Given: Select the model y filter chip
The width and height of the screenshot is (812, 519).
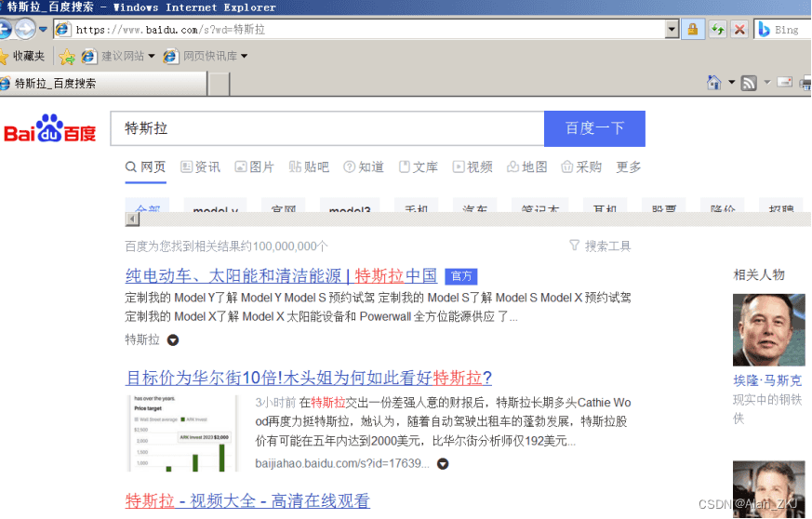Looking at the screenshot, I should [216, 206].
